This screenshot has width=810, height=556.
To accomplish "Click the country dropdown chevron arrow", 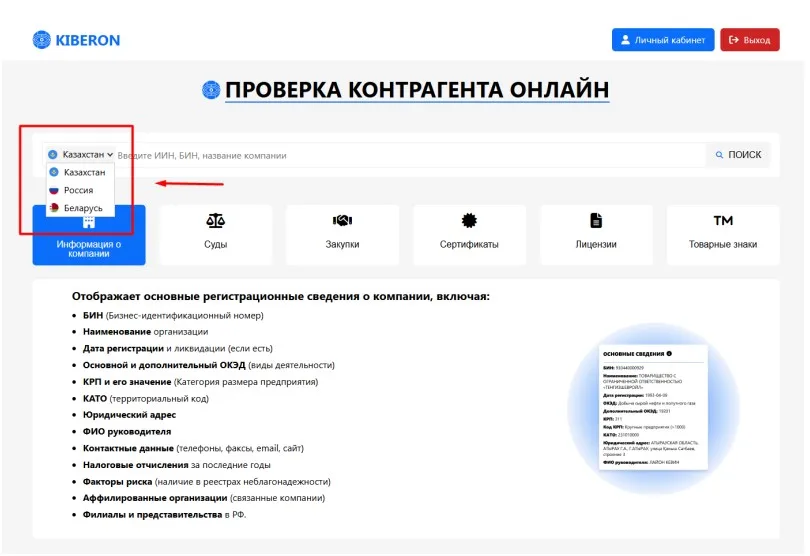I will (110, 155).
